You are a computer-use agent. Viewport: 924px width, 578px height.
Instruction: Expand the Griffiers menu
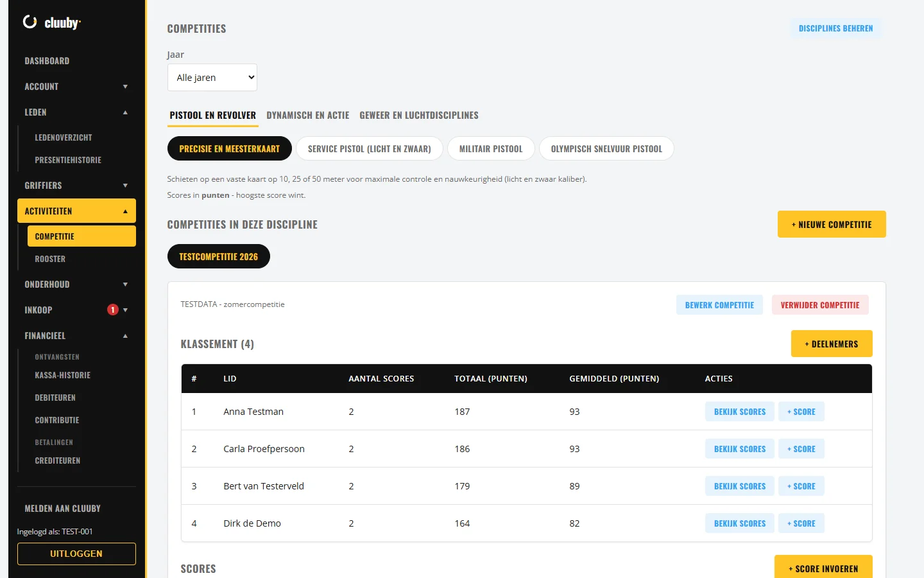76,185
